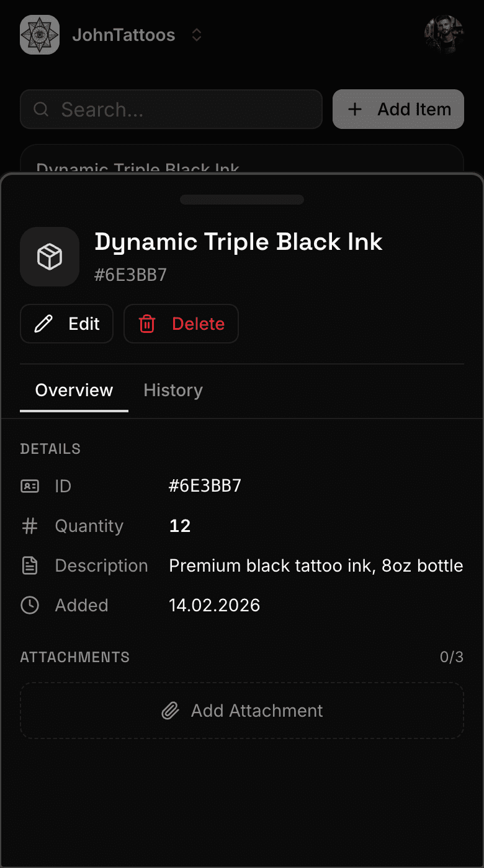This screenshot has width=484, height=868.
Task: Click the Edit button
Action: 67,324
